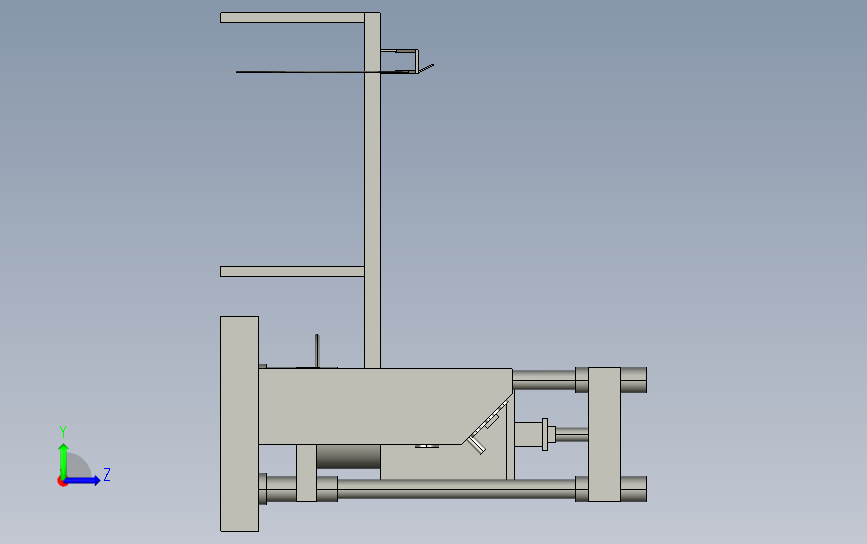Select the large left base plate
867x544 pixels.
(239, 424)
